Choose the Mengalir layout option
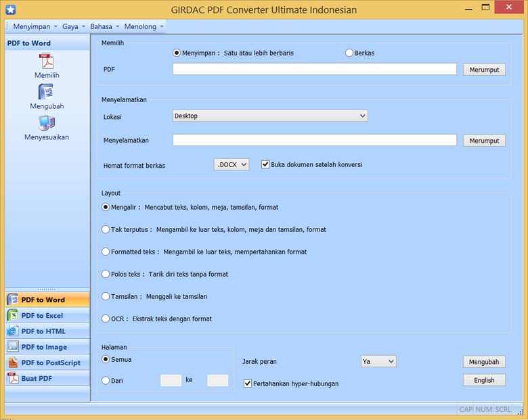The image size is (528, 420). pos(106,207)
